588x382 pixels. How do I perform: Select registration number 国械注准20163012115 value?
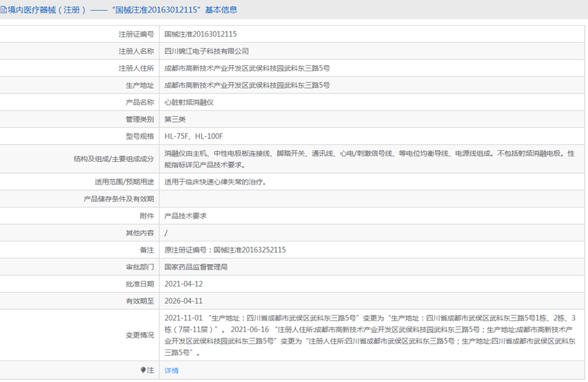[x=200, y=34]
